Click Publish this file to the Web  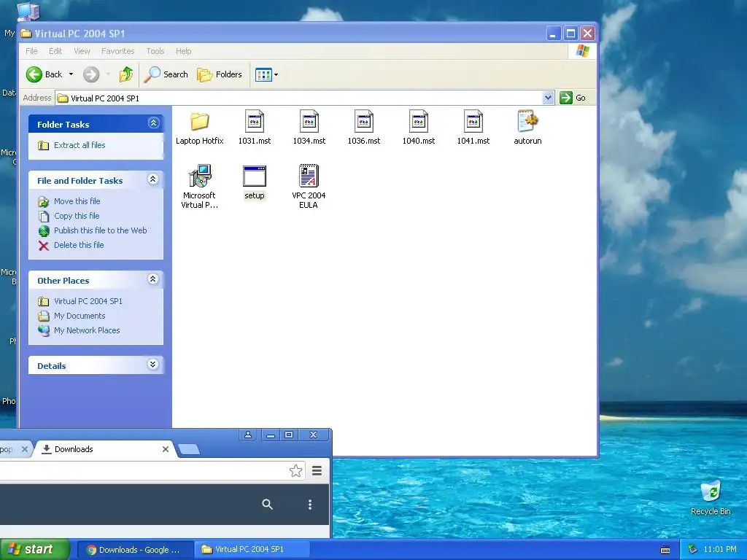pyautogui.click(x=100, y=230)
